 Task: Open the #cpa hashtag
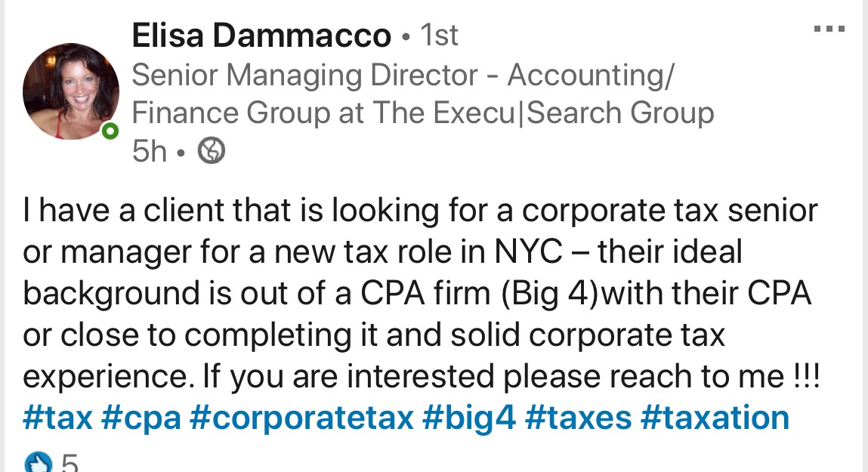point(141,418)
